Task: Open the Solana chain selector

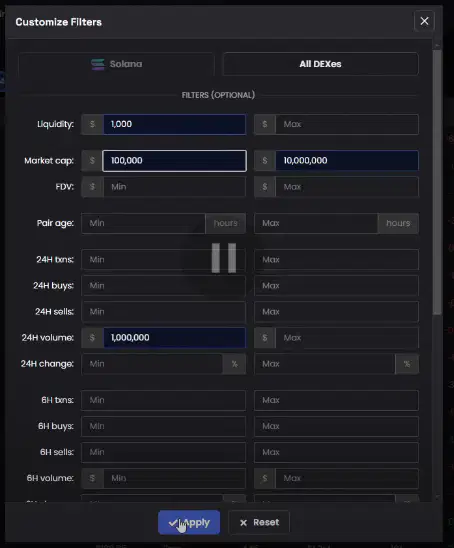Action: point(117,64)
